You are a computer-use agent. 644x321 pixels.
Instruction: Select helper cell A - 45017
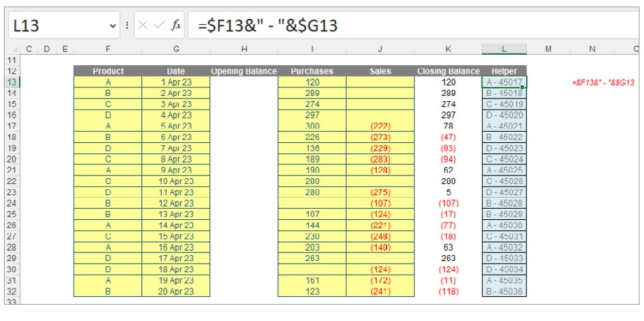504,82
